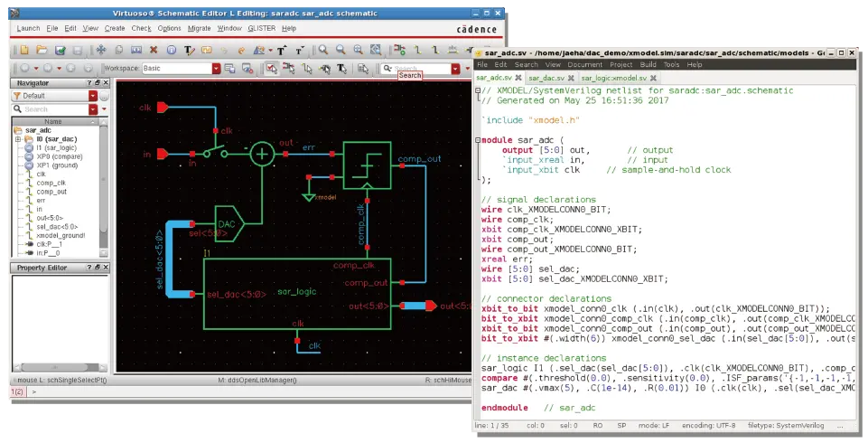Click the Navigator filter options ellipsis button
This screenshot has height=443, width=868.
click(104, 96)
